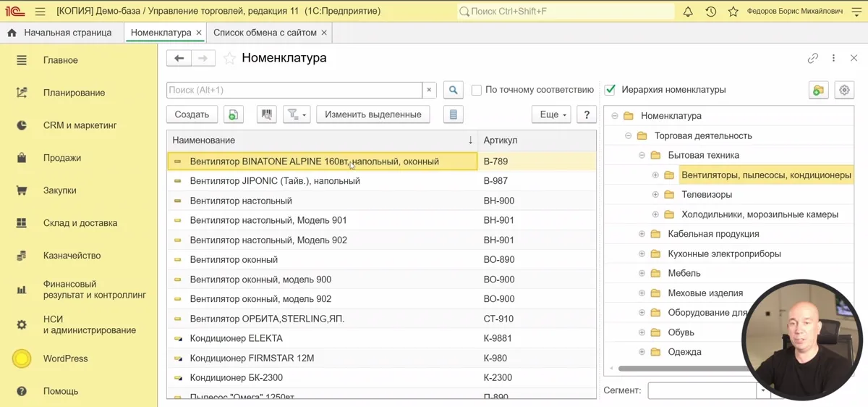Focus the Поиск (Alt+1) search field
The width and height of the screenshot is (868, 407).
coord(294,90)
